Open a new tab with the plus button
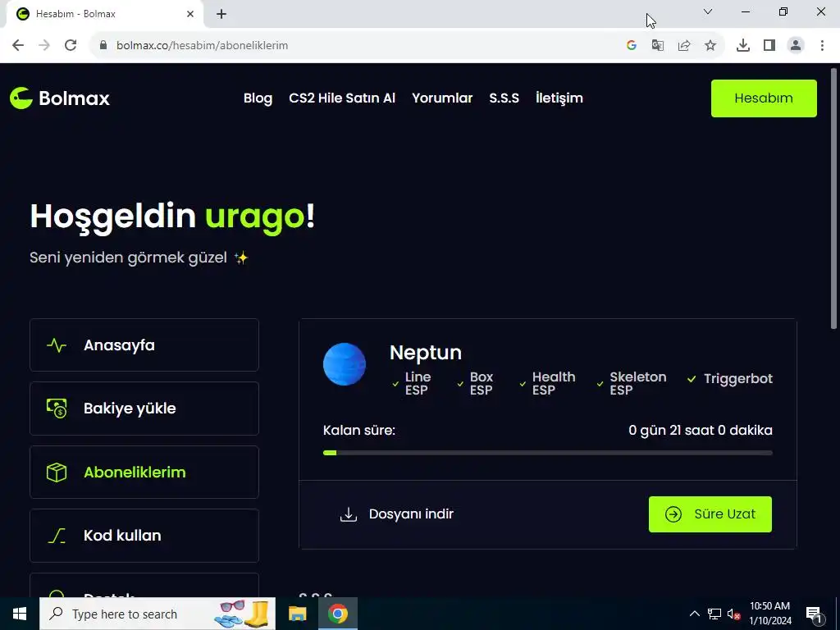 click(x=221, y=14)
